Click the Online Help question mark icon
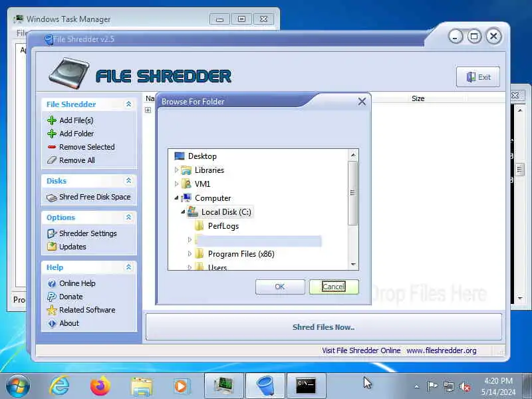The height and width of the screenshot is (399, 532). 52,283
